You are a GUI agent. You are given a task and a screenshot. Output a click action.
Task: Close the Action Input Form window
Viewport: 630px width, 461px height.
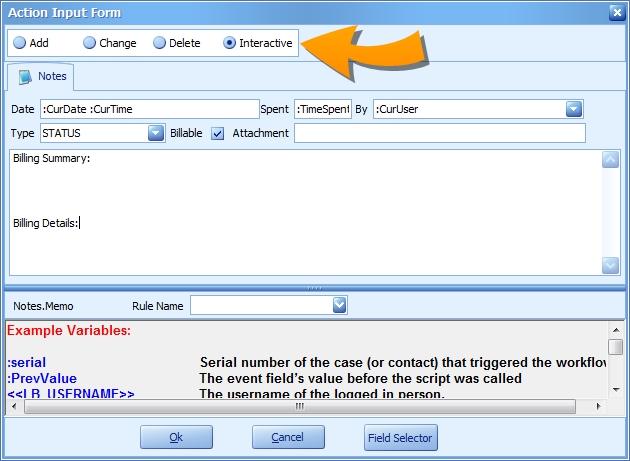617,12
